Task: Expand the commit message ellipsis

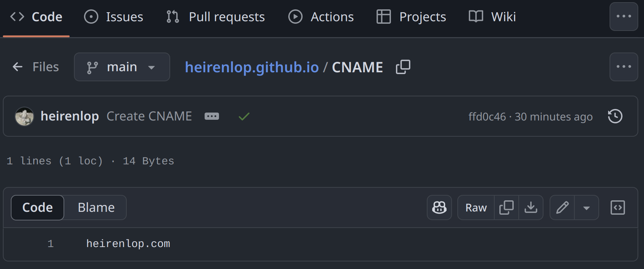Action: (212, 116)
